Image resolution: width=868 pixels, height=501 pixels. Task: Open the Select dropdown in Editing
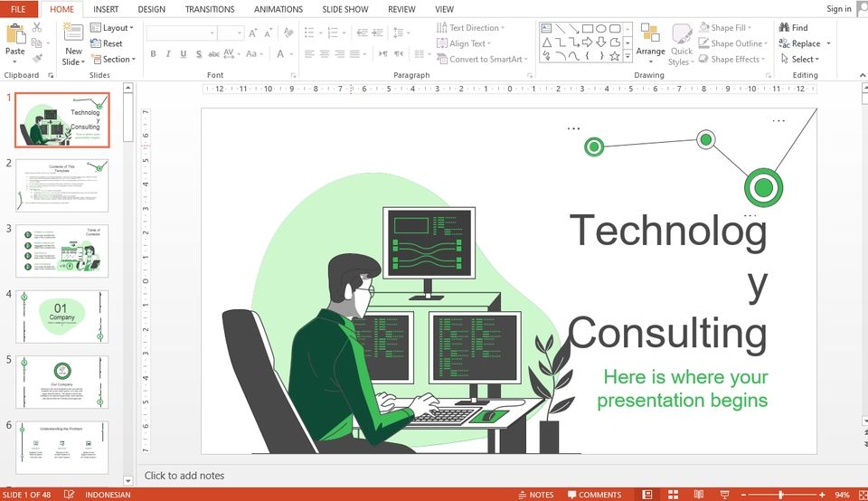point(800,59)
